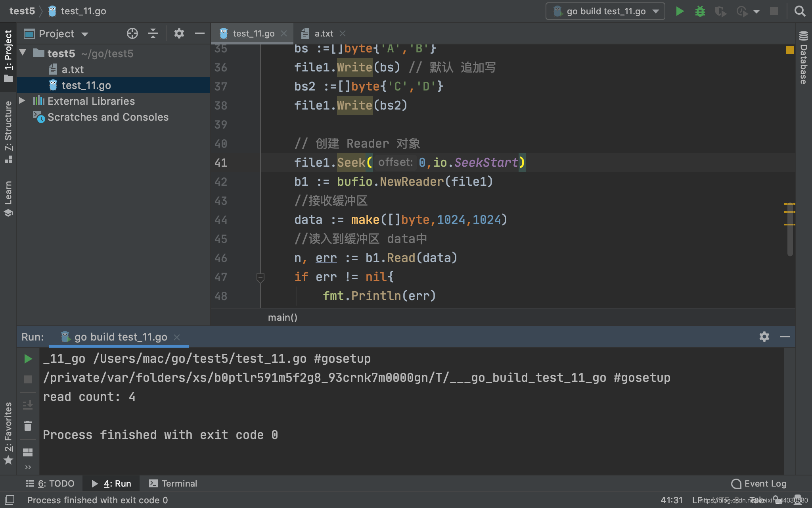
Task: Restore layout icon in Run panel
Action: pos(28,452)
